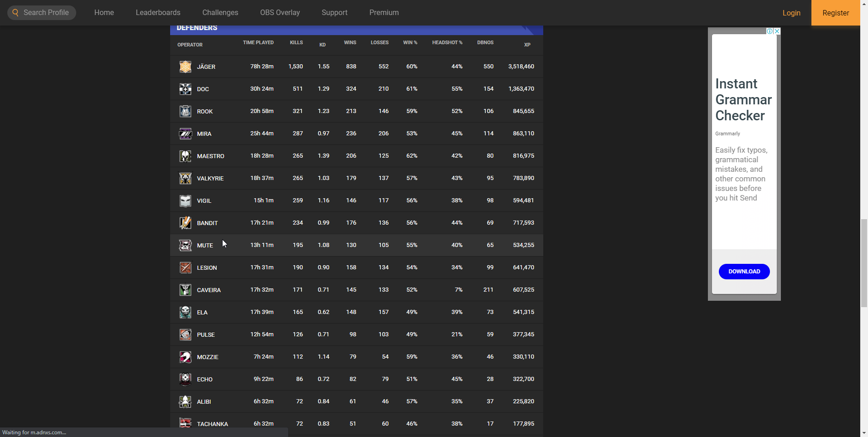This screenshot has height=437, width=868.
Task: Click the Mira operator icon
Action: tap(185, 134)
